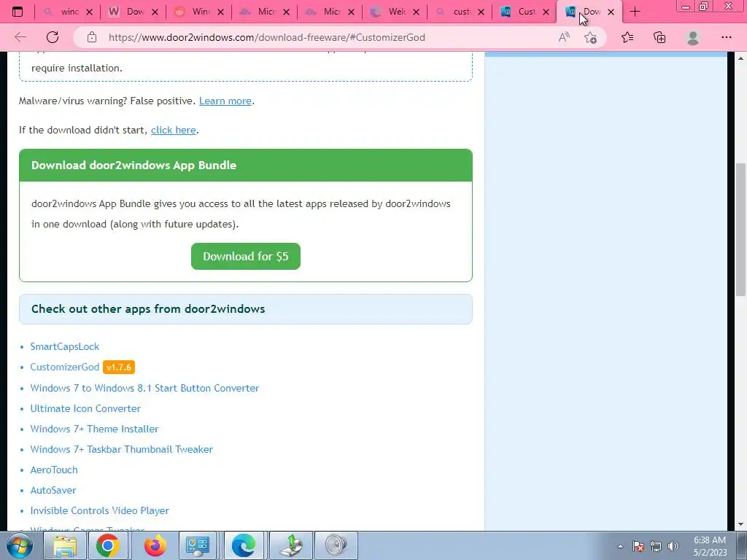Image resolution: width=747 pixels, height=560 pixels.
Task: Click the scrollbar up arrow
Action: [740, 58]
